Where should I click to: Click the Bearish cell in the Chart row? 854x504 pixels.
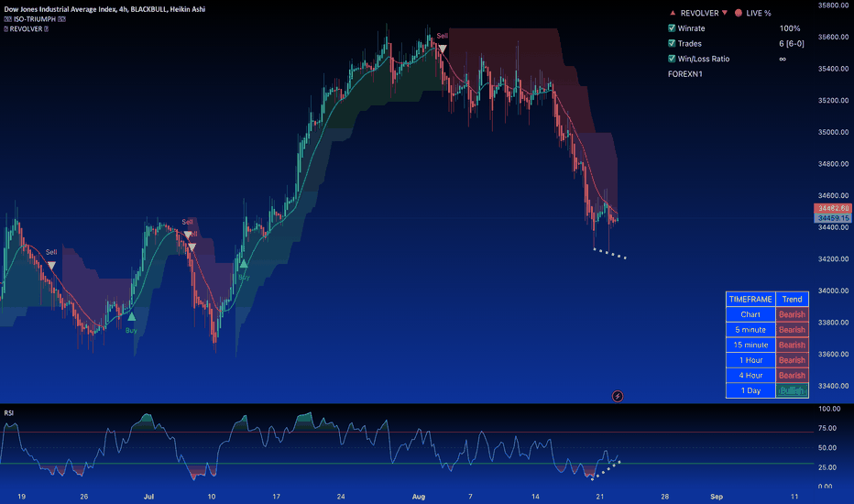[x=792, y=314]
